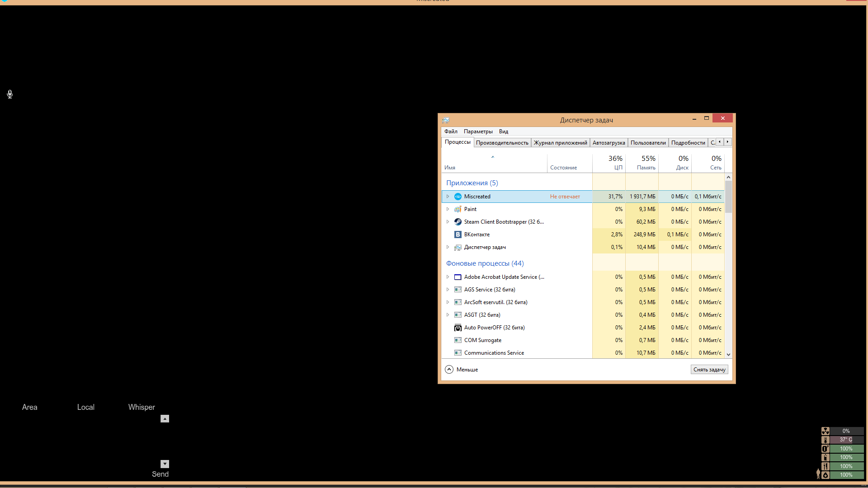Sort by the Диск column header
The width and height of the screenshot is (868, 488).
[675, 163]
